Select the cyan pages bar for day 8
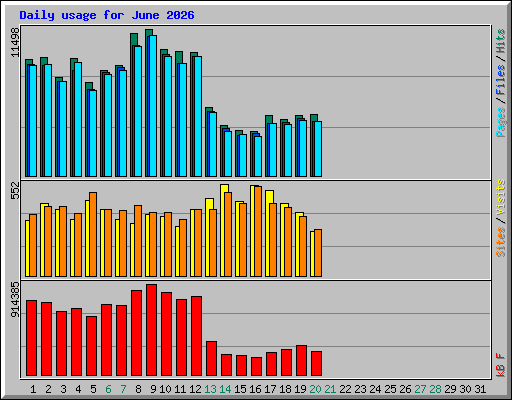Screen dimensions: 512x400 pyautogui.click(x=138, y=111)
